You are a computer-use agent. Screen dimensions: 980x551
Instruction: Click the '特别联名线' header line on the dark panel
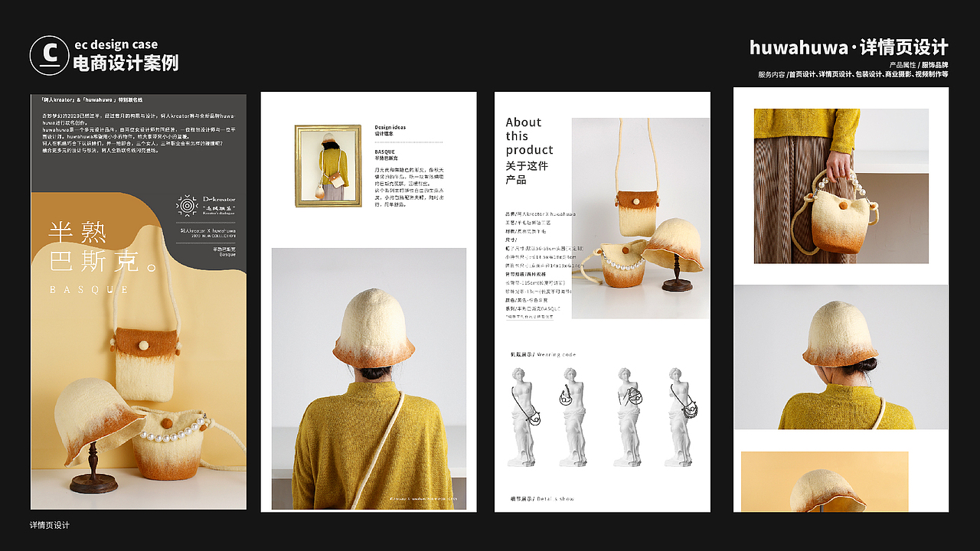pos(92,100)
